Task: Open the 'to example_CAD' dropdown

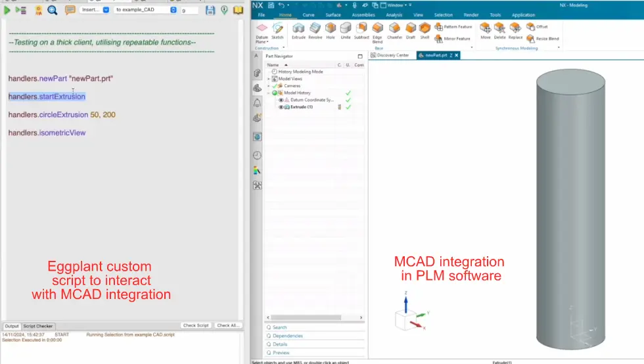Action: [x=146, y=10]
